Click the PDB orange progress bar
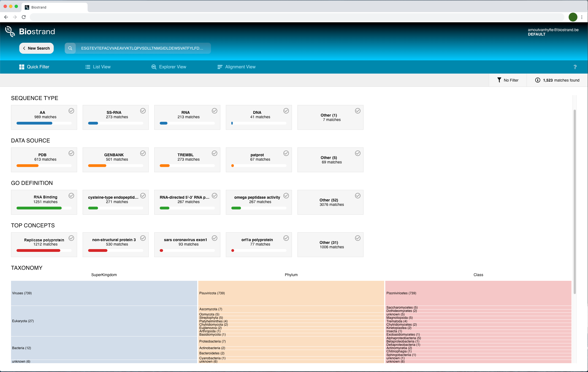588x372 pixels. (x=28, y=166)
